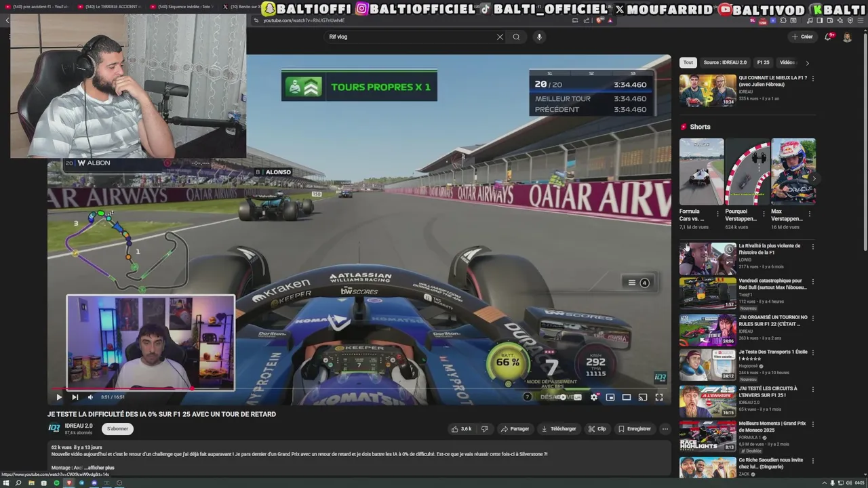Mute the video player volume
Screen dimensions: 868x488
tap(90, 397)
